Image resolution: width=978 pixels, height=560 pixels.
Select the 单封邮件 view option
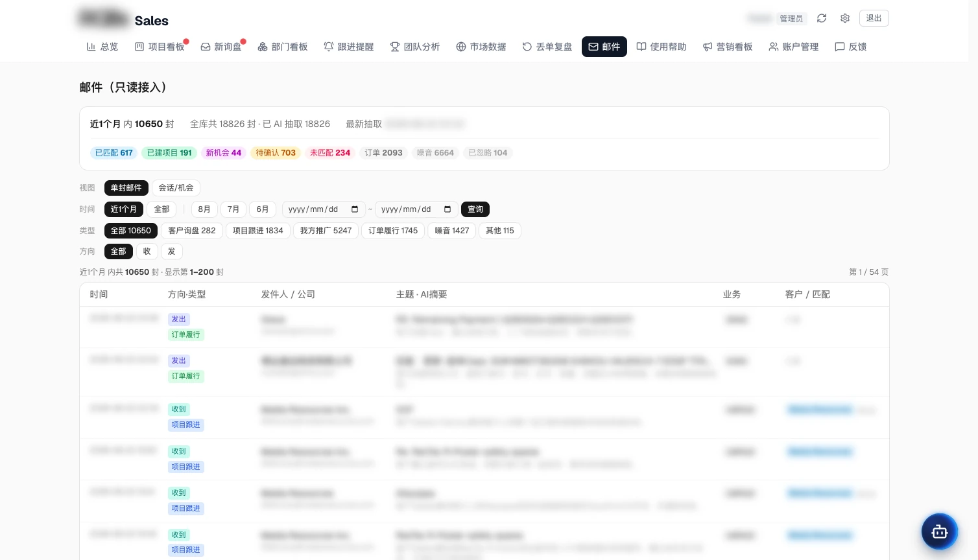(x=126, y=188)
